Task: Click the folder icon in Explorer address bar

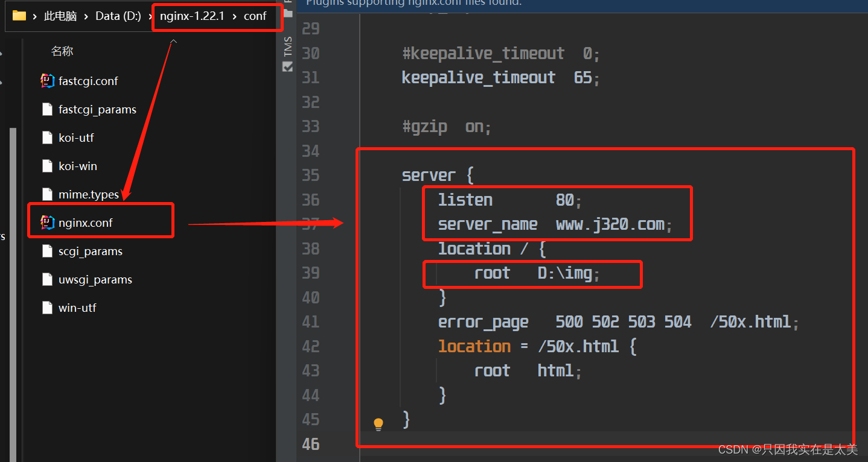Action: [19, 16]
